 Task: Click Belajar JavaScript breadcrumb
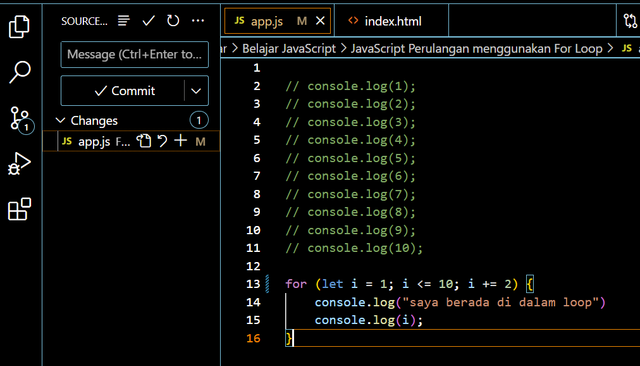click(289, 49)
